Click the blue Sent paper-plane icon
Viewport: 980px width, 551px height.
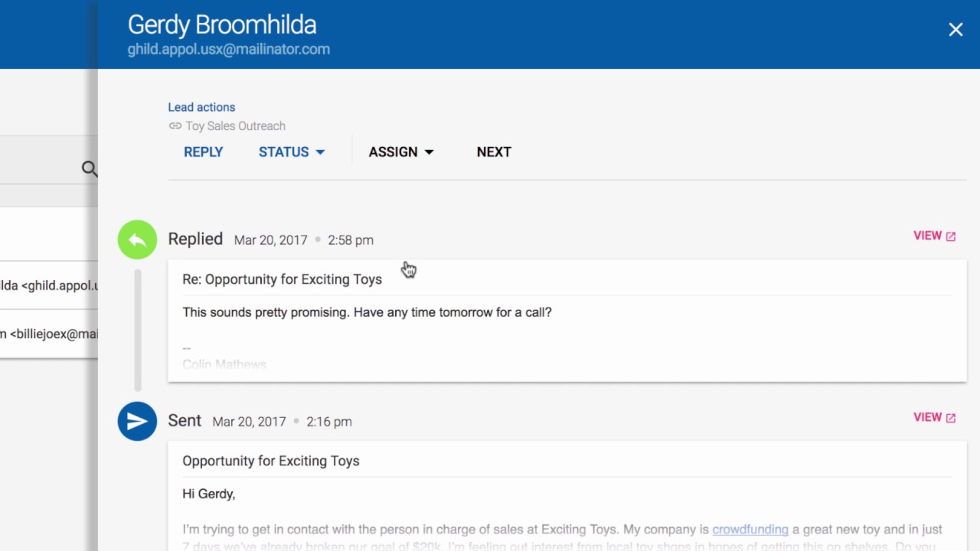pyautogui.click(x=137, y=421)
